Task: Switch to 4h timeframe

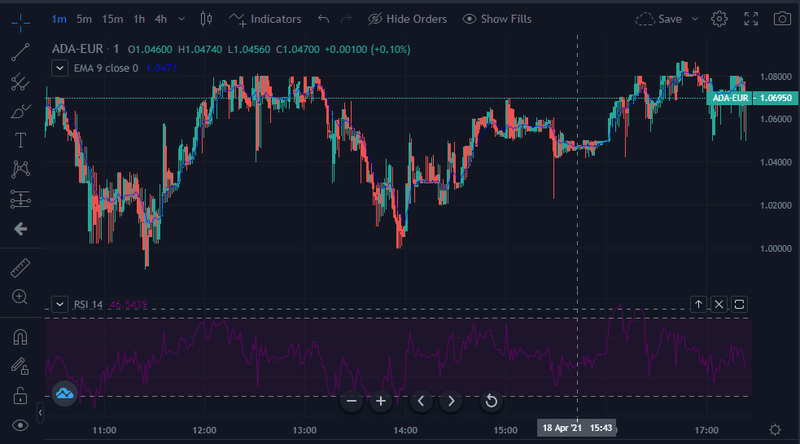Action: click(x=161, y=19)
